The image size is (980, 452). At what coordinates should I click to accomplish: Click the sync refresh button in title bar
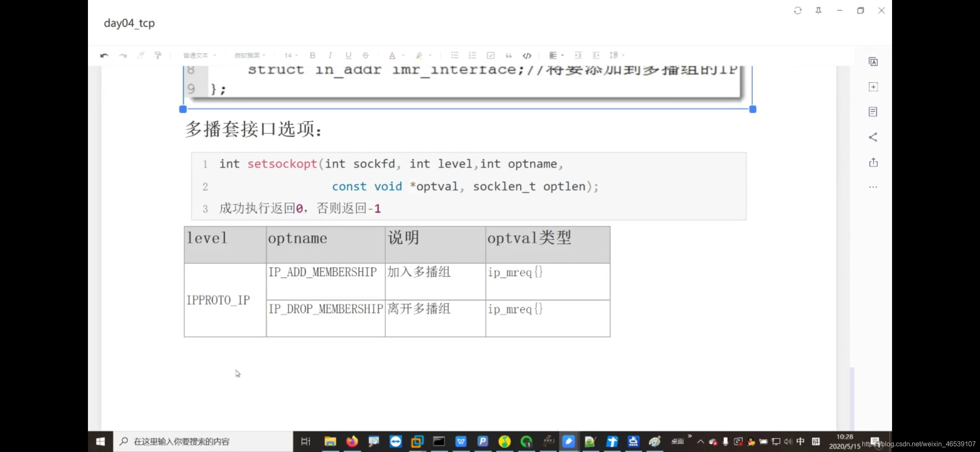click(798, 10)
